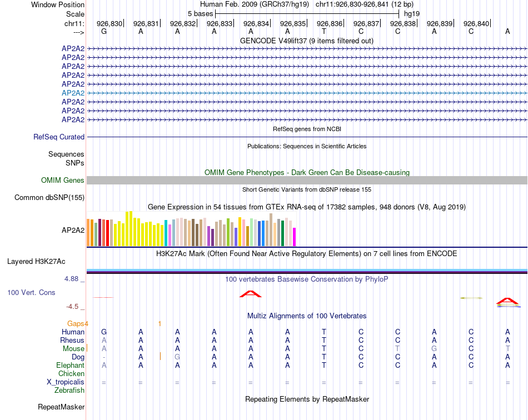Viewport: 528px width, 420px height.
Task: Click the RepeatMasker track label
Action: point(61,407)
